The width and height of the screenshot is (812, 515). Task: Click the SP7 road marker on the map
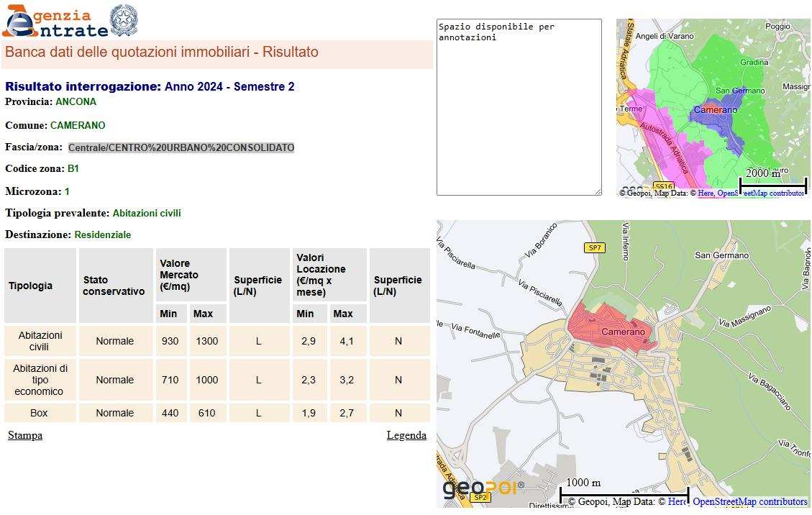[594, 247]
